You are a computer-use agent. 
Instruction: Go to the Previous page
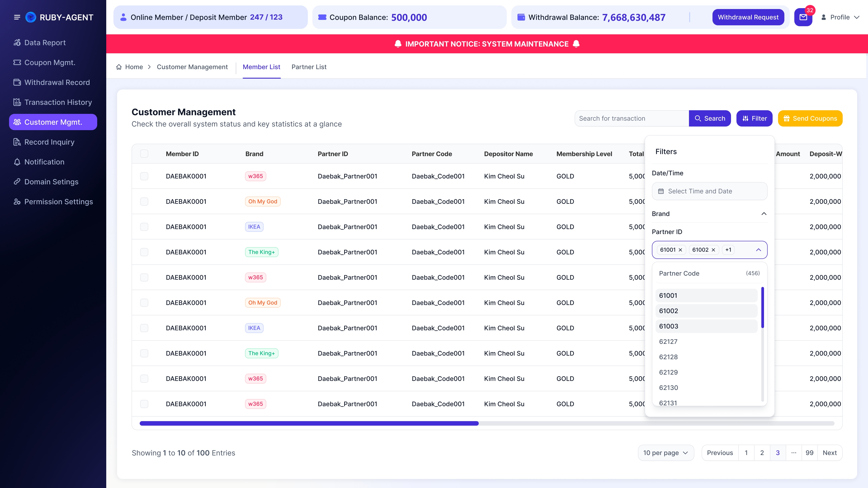pyautogui.click(x=720, y=453)
